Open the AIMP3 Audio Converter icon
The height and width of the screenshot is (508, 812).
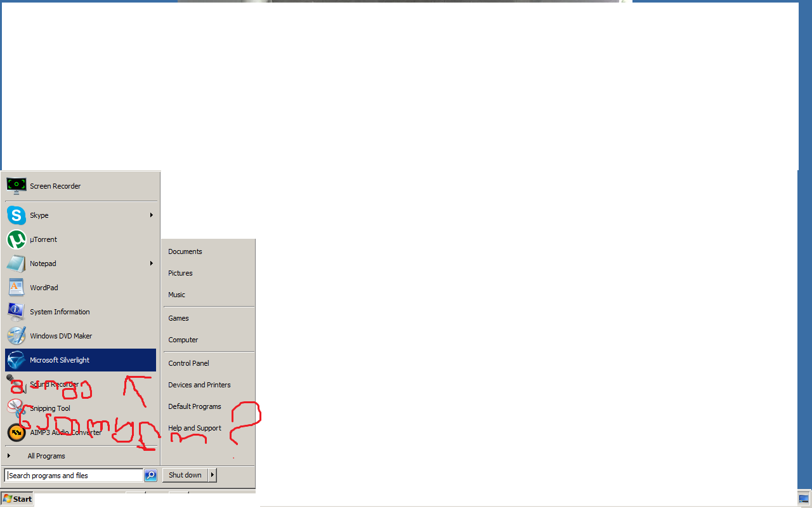(16, 432)
